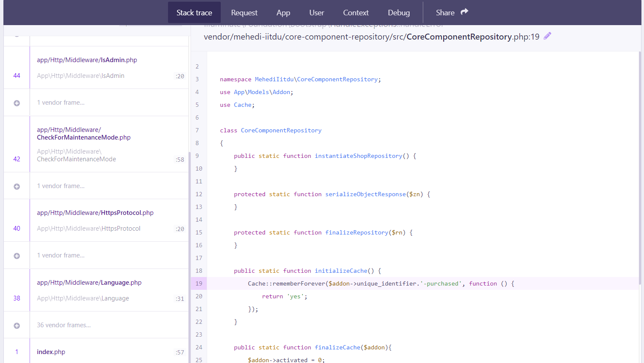Click the namespace declaration line
This screenshot has width=644, height=363.
pos(300,79)
